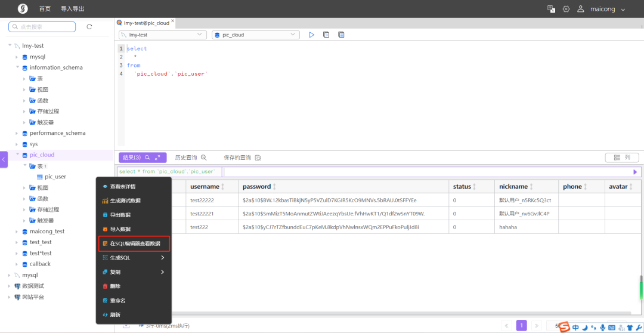Go to 首页 in the top navigation
This screenshot has width=644, height=333.
click(45, 8)
